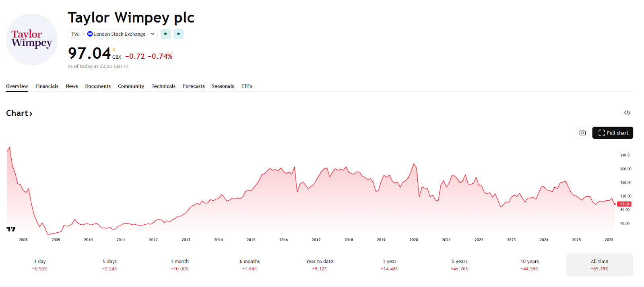The height and width of the screenshot is (287, 644).
Task: Click the green market status dot icon
Action: coord(165,34)
